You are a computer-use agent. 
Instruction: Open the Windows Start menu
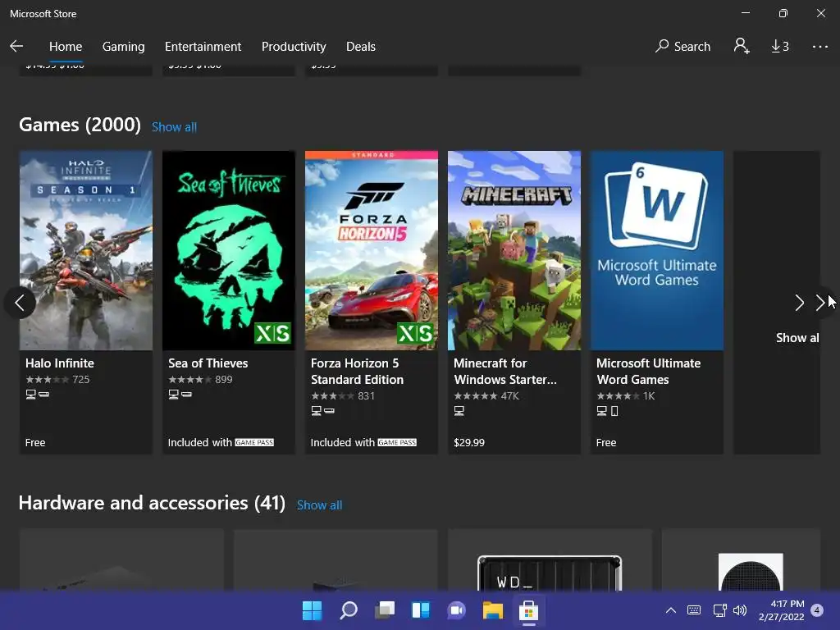pos(312,610)
